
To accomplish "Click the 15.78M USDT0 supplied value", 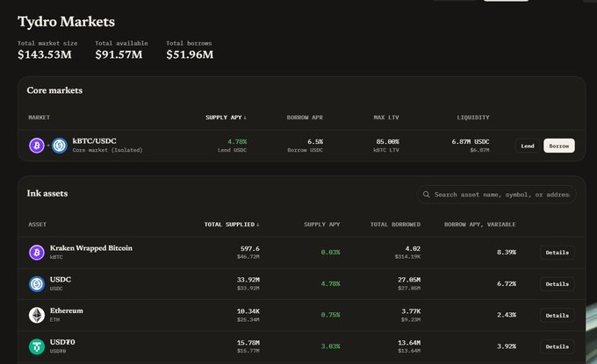I will (248, 343).
